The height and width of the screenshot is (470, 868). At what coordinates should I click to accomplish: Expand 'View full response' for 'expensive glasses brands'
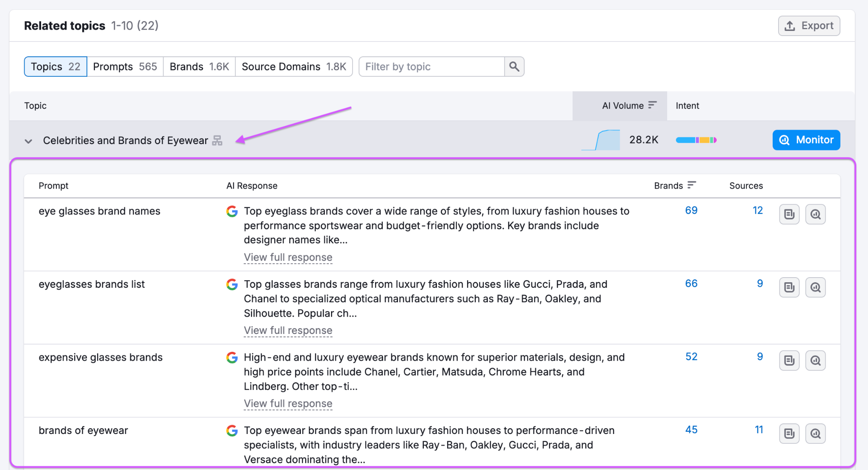pyautogui.click(x=288, y=403)
